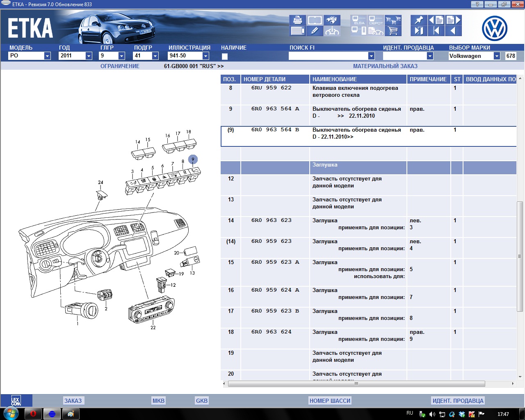Expand the МОДЕЛЬ dropdown
This screenshot has height=420, width=525.
coord(47,56)
